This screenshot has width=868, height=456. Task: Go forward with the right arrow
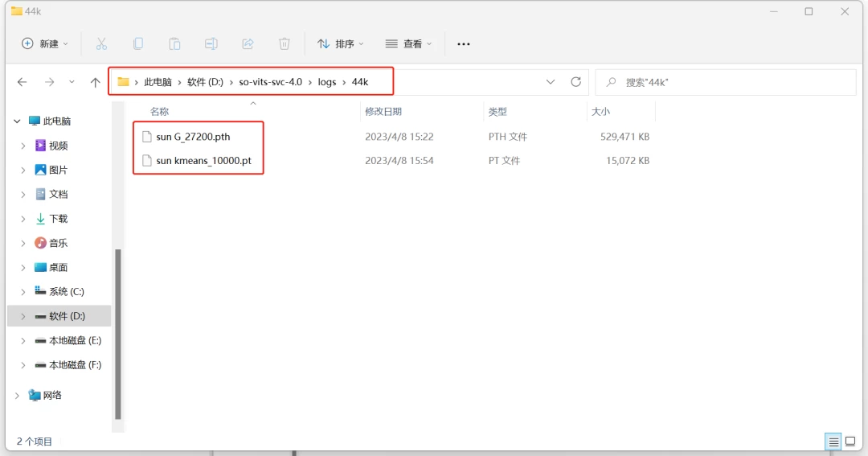coord(49,82)
